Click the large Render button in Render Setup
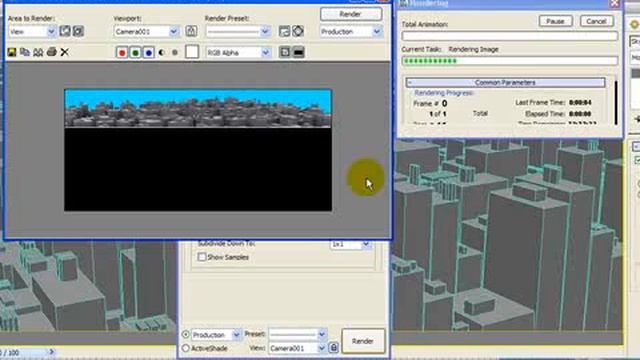 click(363, 341)
